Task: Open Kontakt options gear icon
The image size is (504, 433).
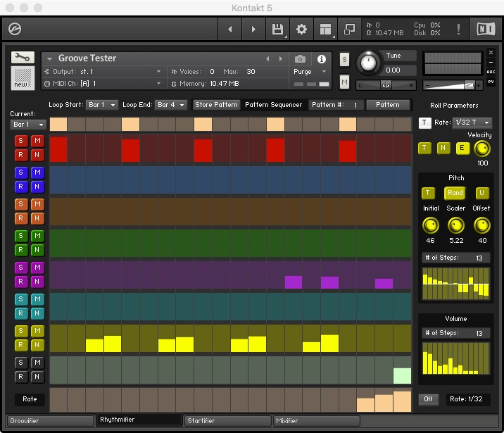Action: tap(301, 30)
